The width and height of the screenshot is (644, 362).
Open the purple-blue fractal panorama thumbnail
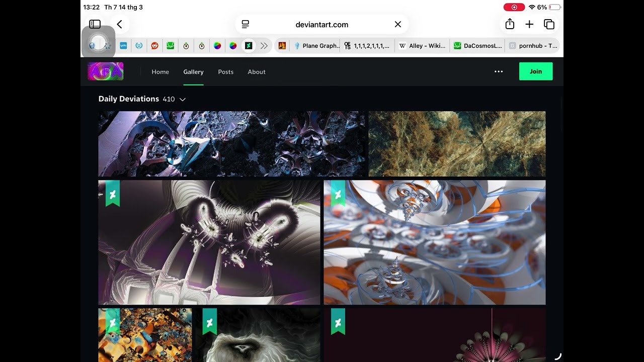tap(232, 144)
